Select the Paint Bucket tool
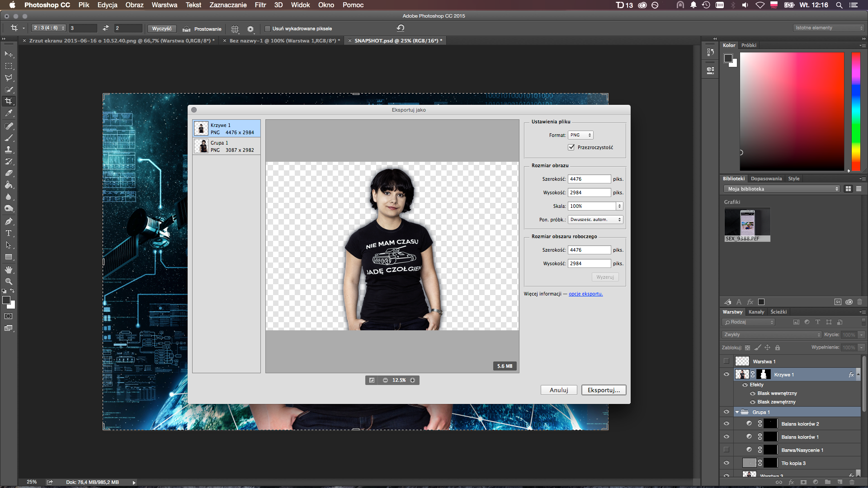Screen dimensions: 868x488 pos(9,185)
